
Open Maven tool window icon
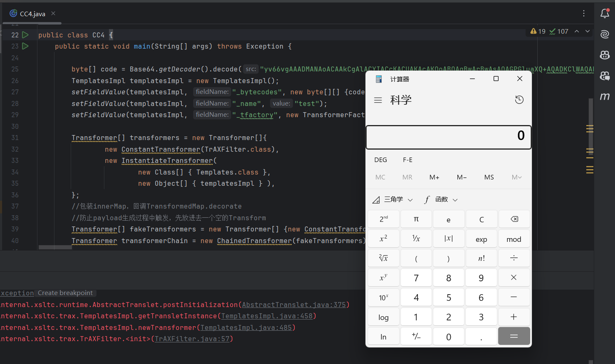tap(605, 96)
